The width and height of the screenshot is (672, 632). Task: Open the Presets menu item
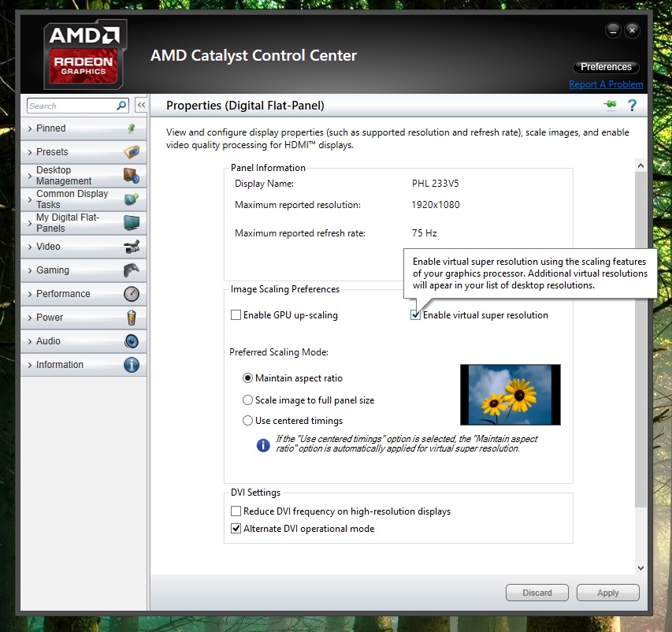click(x=84, y=152)
